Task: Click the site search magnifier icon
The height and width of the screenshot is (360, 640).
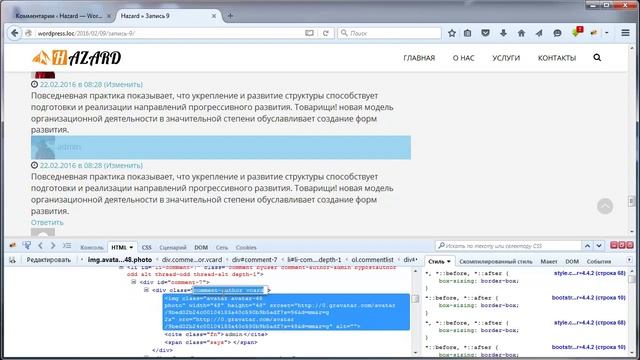Action: 597,58
